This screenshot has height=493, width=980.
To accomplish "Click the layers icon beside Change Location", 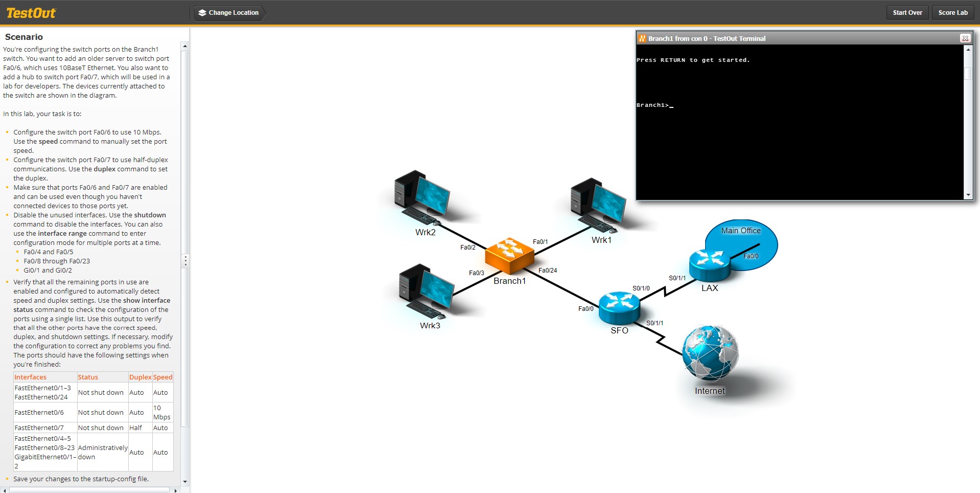I will tap(202, 12).
